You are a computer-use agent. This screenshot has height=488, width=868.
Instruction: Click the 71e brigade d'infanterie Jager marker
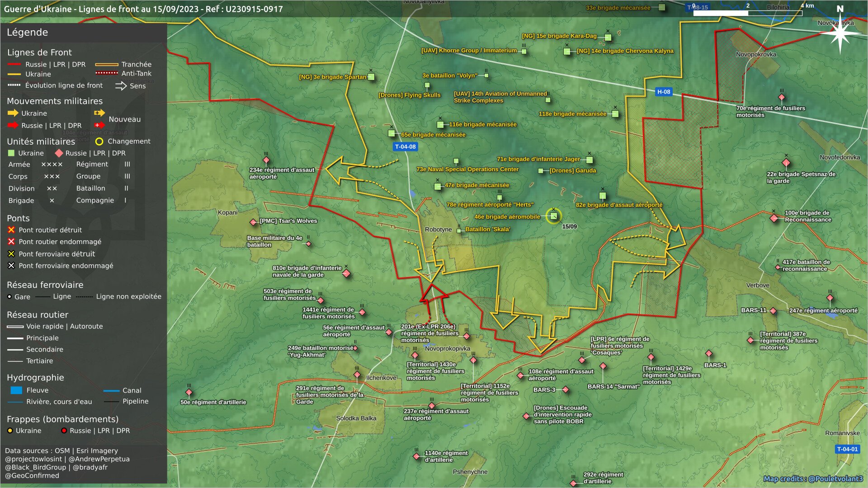pos(589,160)
